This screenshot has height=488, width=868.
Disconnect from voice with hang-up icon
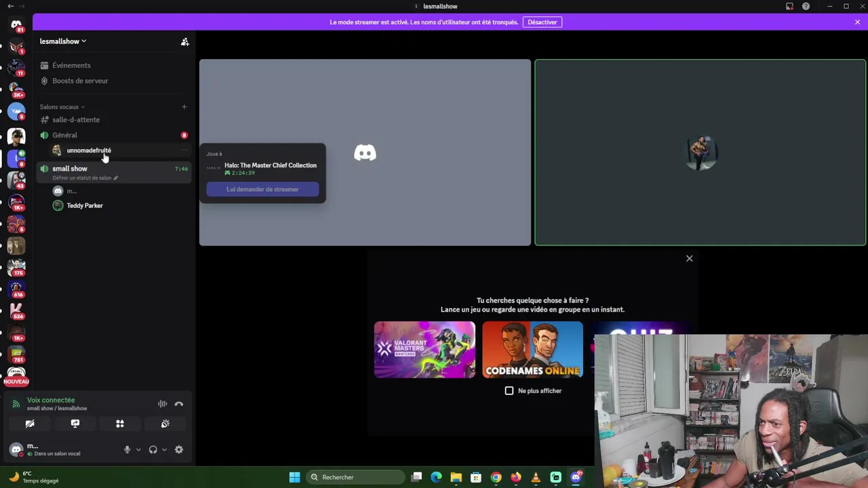pos(179,404)
